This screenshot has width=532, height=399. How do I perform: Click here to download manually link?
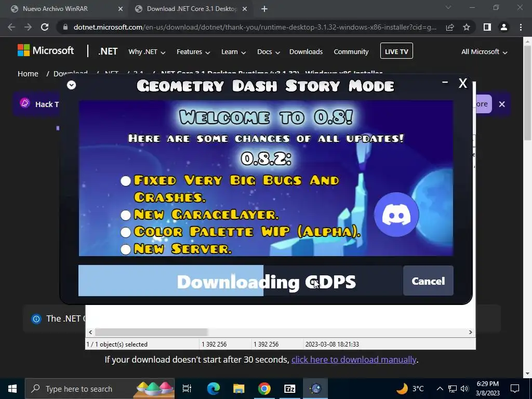coord(353,360)
